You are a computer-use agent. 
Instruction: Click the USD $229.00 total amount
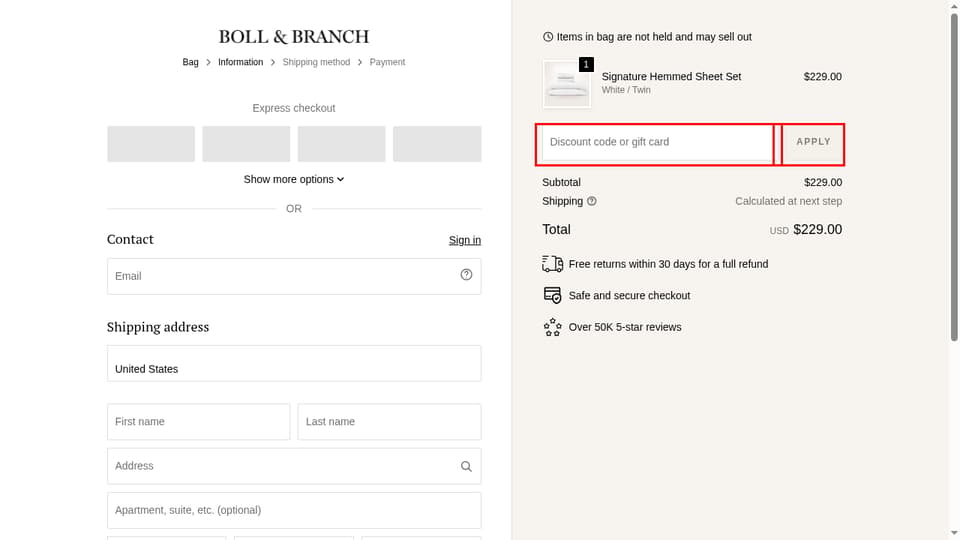point(806,230)
